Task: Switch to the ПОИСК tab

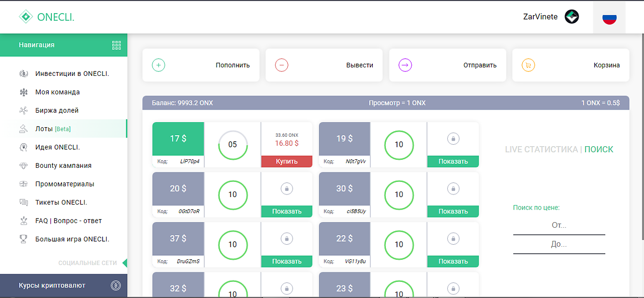Action: pos(599,149)
